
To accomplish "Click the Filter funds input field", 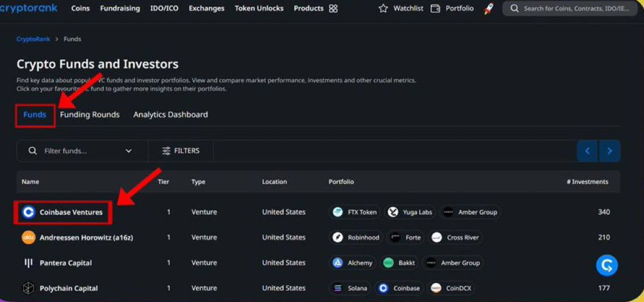I will coord(82,151).
